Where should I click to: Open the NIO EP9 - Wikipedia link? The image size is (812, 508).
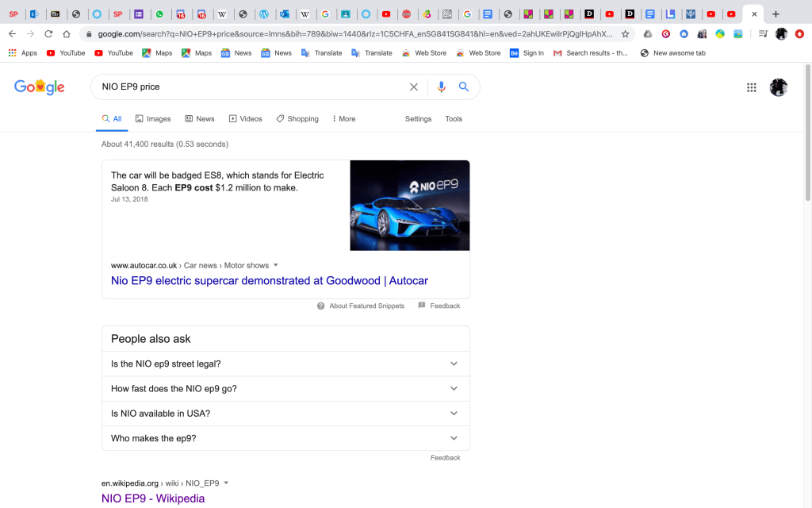coord(153,498)
